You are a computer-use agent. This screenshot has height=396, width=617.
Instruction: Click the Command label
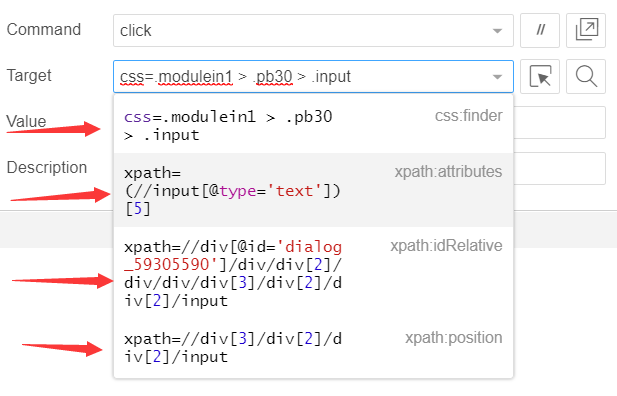[44, 30]
